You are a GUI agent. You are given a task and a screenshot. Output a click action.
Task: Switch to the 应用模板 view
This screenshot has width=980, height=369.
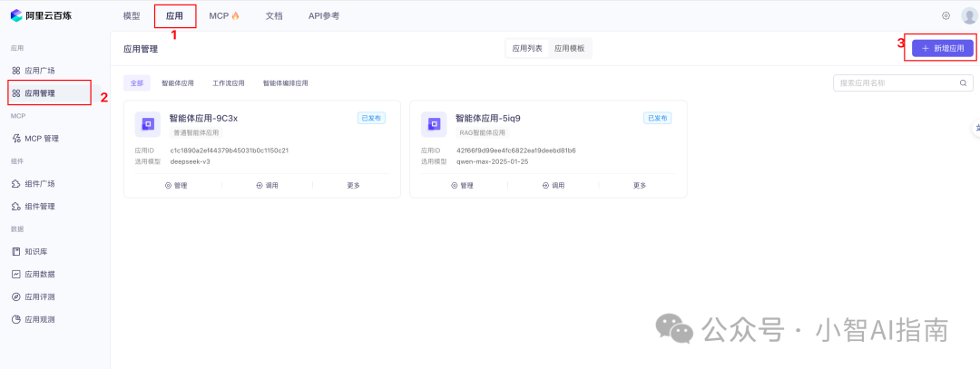click(570, 49)
